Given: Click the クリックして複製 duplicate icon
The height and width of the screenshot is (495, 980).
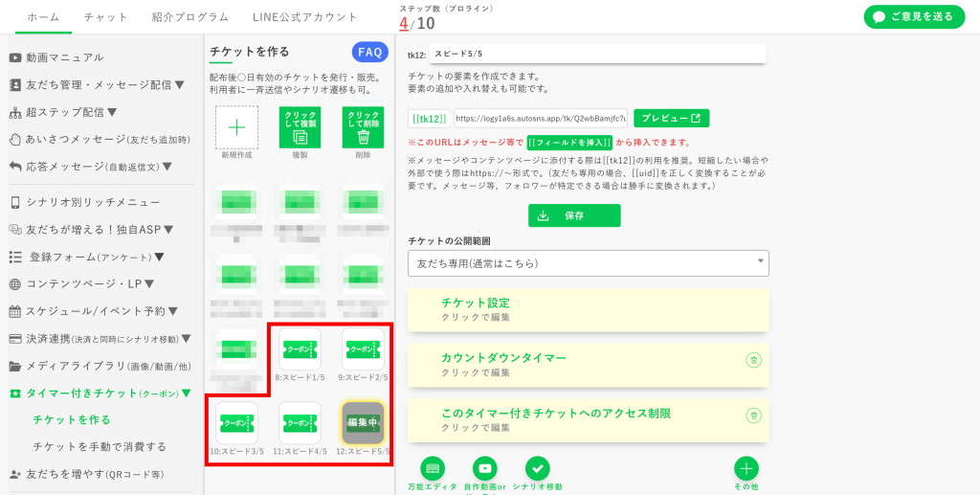Looking at the screenshot, I should (300, 127).
